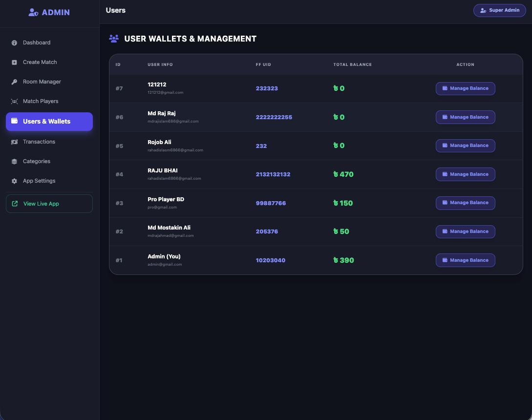Click the Super Admin profile button
Screen dimensions: 532x420
(x=499, y=11)
